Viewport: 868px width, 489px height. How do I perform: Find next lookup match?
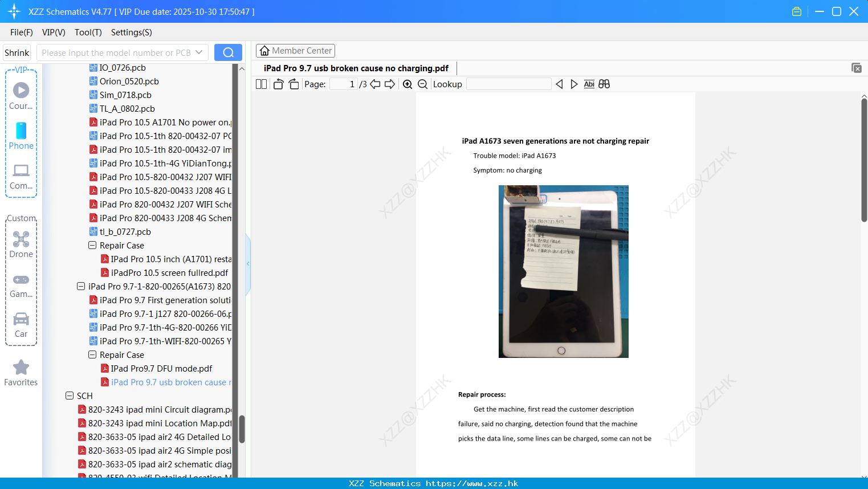point(574,84)
